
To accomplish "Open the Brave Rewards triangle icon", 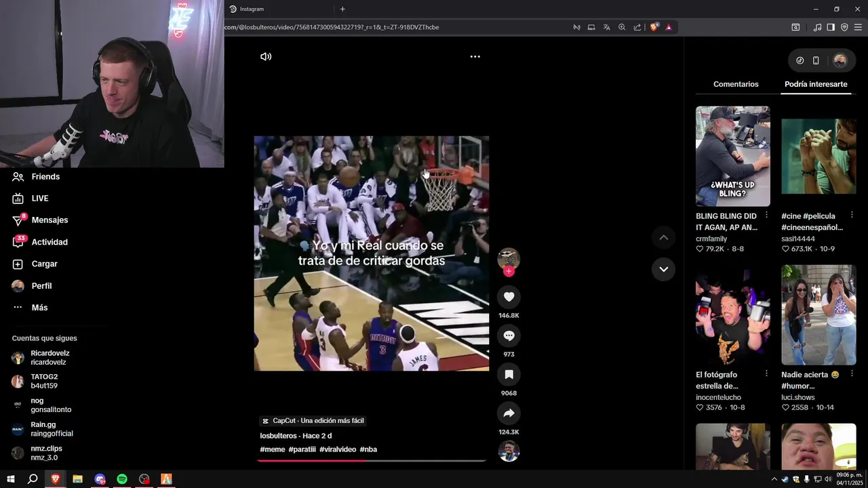I will (x=669, y=27).
